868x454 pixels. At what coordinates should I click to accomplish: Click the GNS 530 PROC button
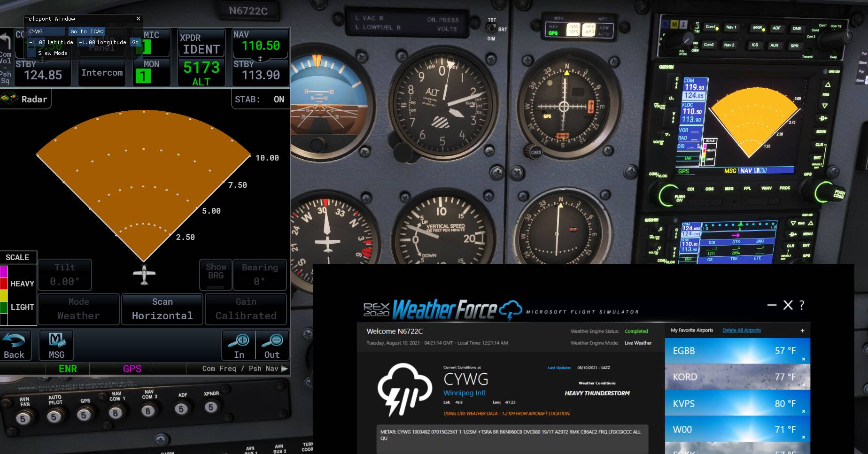[x=785, y=188]
